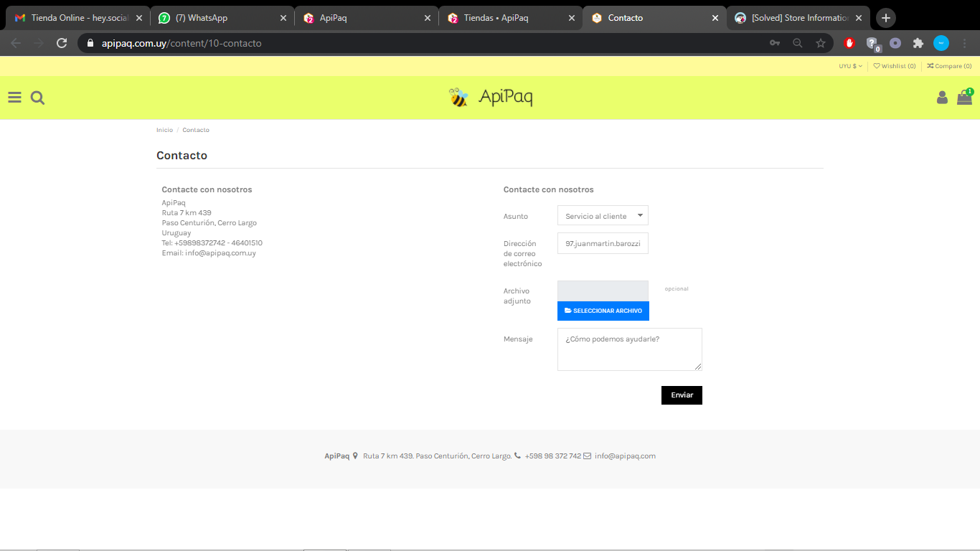Switch to the (7) WhatsApp tab

pos(222,18)
